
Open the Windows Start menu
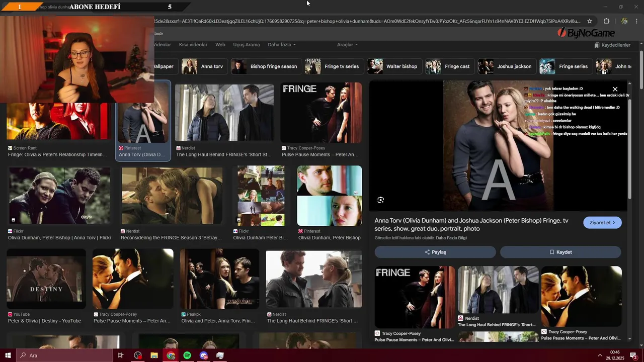click(8, 355)
